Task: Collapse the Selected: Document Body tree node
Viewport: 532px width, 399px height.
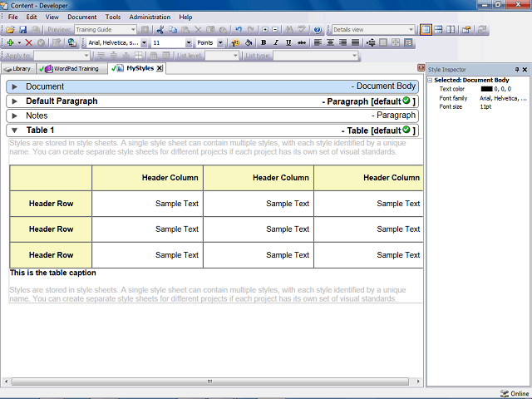Action: [x=431, y=81]
